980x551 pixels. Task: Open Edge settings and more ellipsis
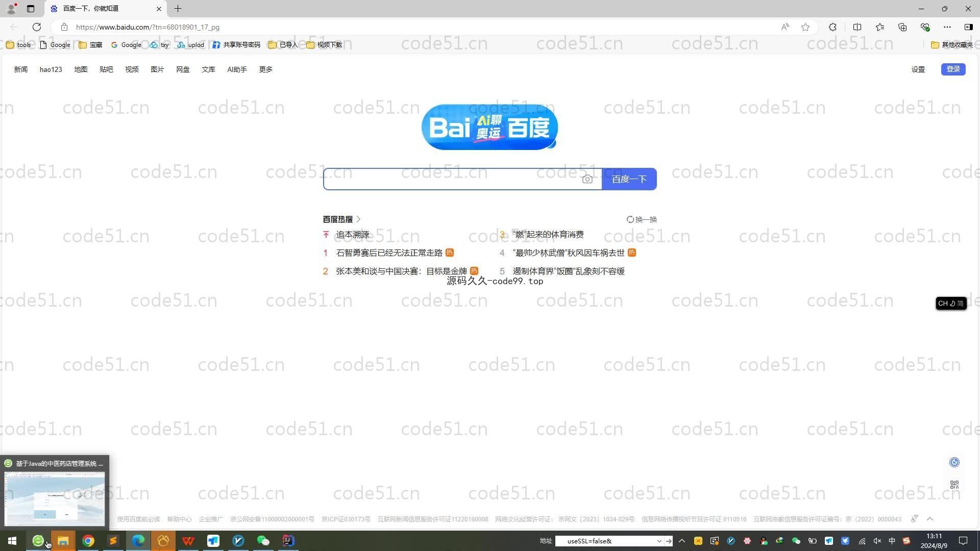click(x=947, y=27)
